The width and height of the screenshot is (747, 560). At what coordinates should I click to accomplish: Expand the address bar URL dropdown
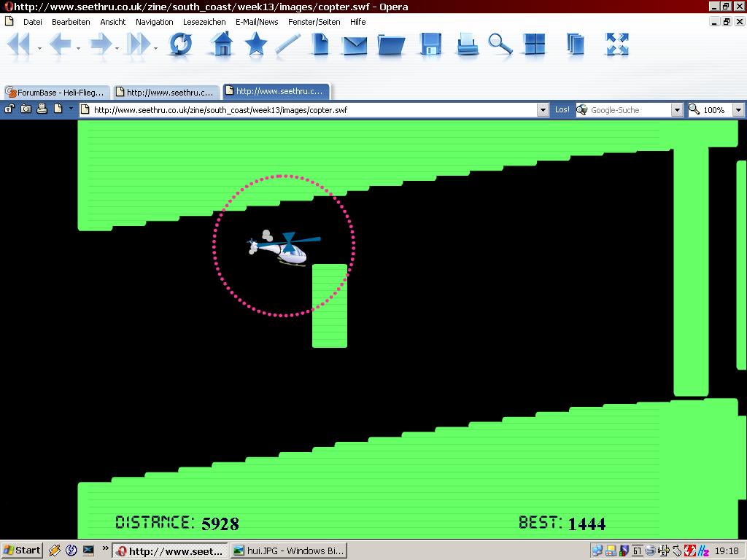[x=543, y=110]
